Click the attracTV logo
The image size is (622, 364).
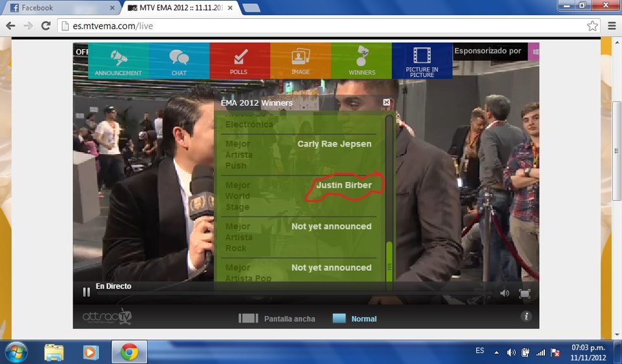(107, 317)
